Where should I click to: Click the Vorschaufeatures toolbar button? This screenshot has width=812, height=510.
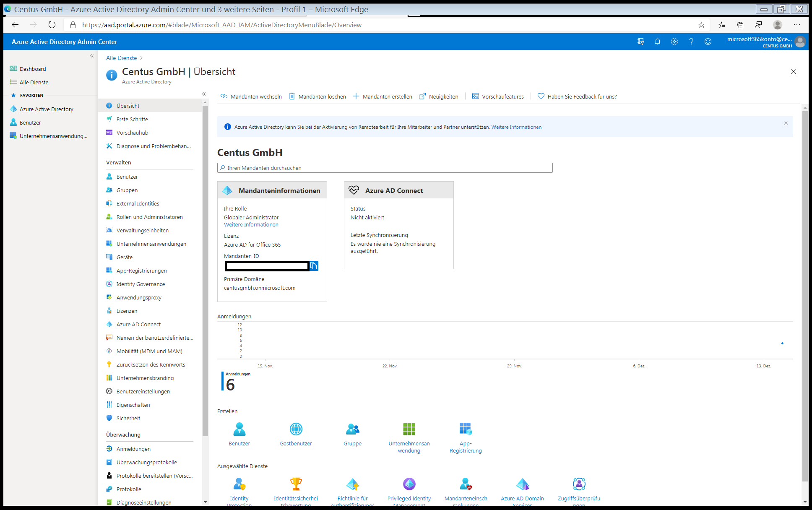(x=497, y=96)
